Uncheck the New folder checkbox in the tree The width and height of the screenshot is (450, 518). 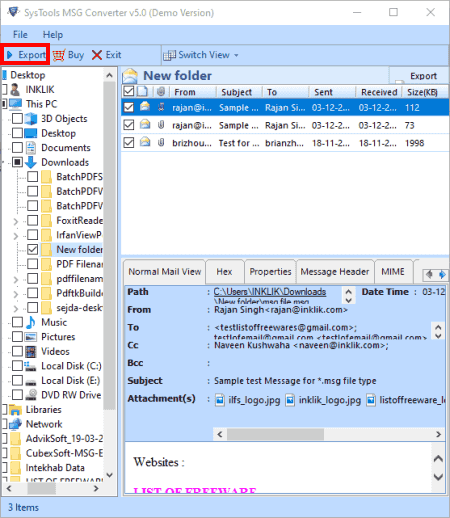[32, 249]
